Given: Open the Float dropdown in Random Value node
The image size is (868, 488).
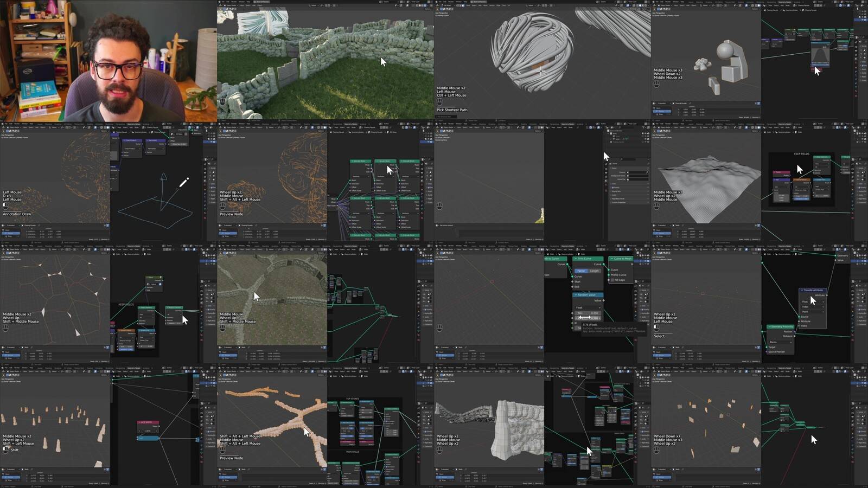Looking at the screenshot, I should pyautogui.click(x=588, y=307).
